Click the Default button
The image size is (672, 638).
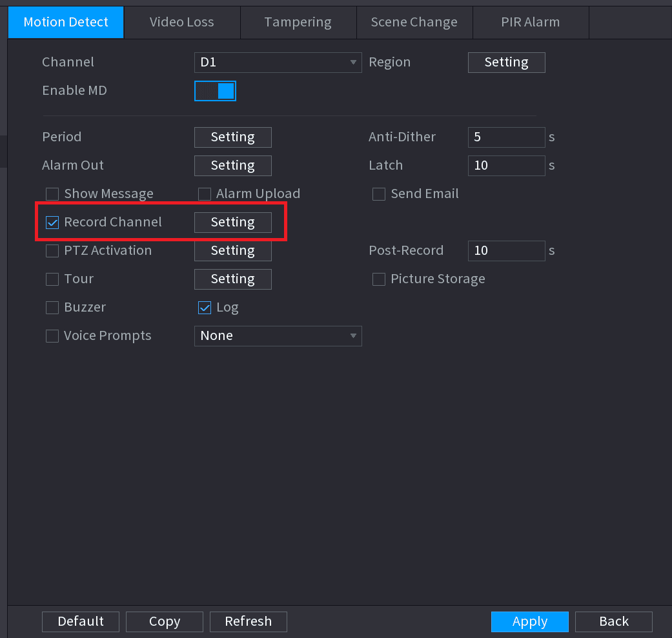(x=81, y=621)
